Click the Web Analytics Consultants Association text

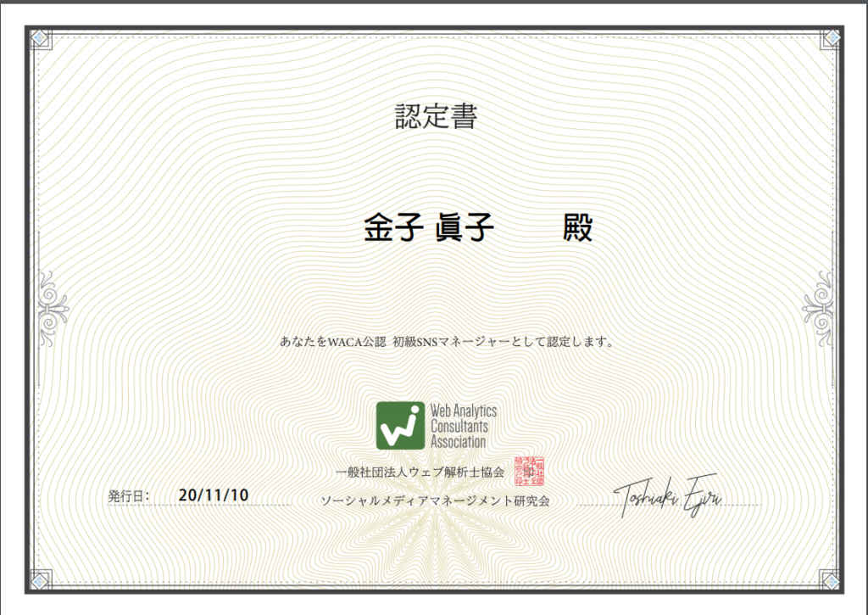464,426
